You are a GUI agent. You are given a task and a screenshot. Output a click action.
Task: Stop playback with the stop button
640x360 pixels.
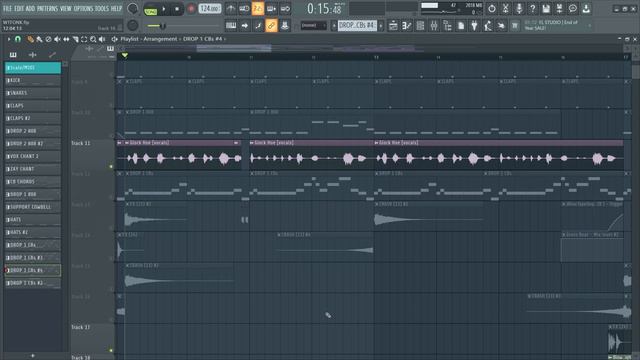[177, 9]
